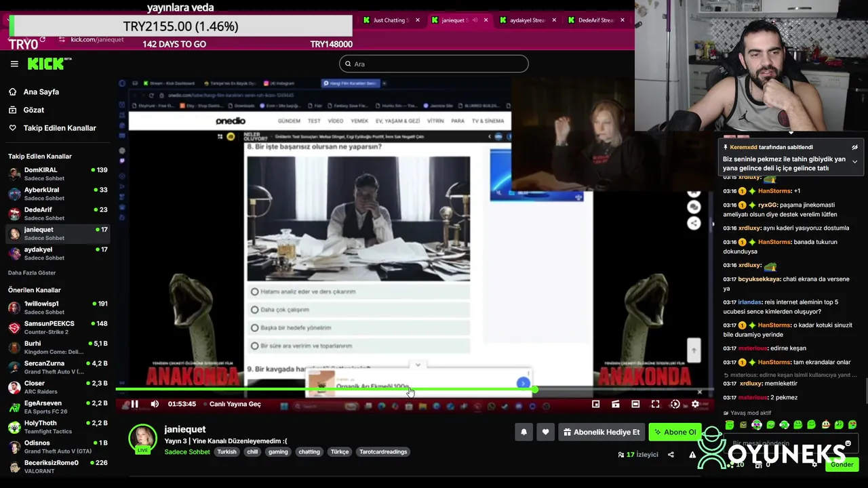
Task: Mute the player volume speaker icon
Action: coord(155,404)
